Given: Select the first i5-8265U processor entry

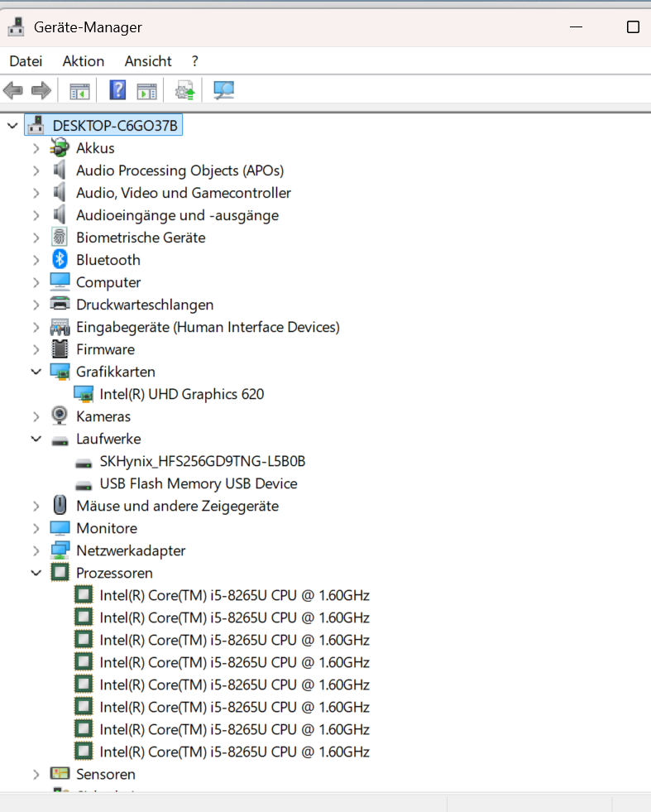Looking at the screenshot, I should (x=234, y=595).
